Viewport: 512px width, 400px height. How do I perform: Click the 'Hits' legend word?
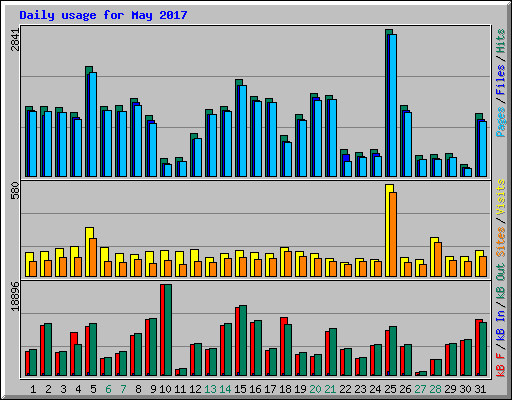500,41
